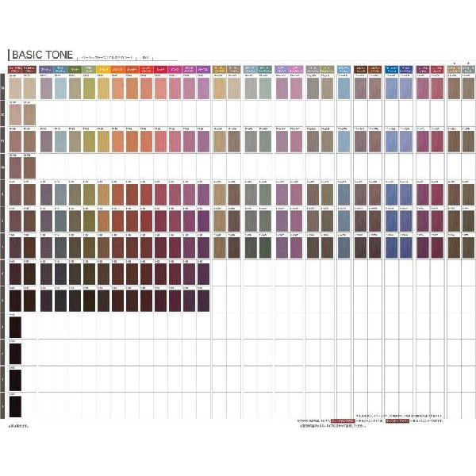
Task: Click the magenta column header label
Action: [174, 71]
